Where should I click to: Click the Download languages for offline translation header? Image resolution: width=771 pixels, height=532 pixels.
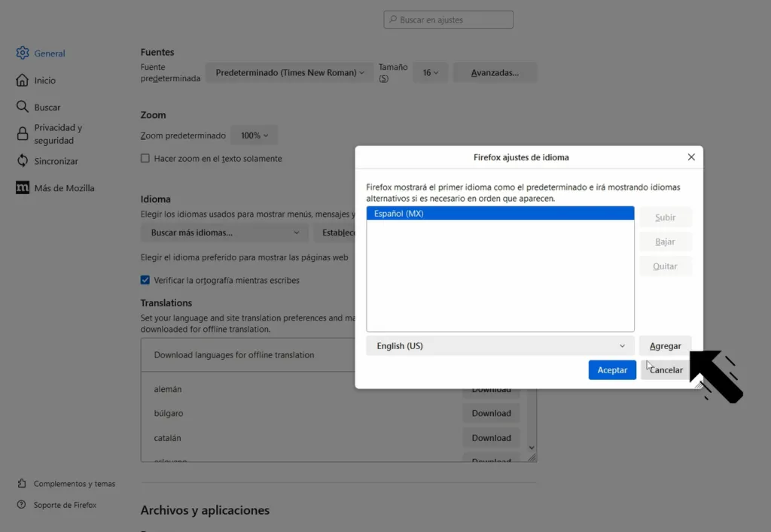(234, 354)
